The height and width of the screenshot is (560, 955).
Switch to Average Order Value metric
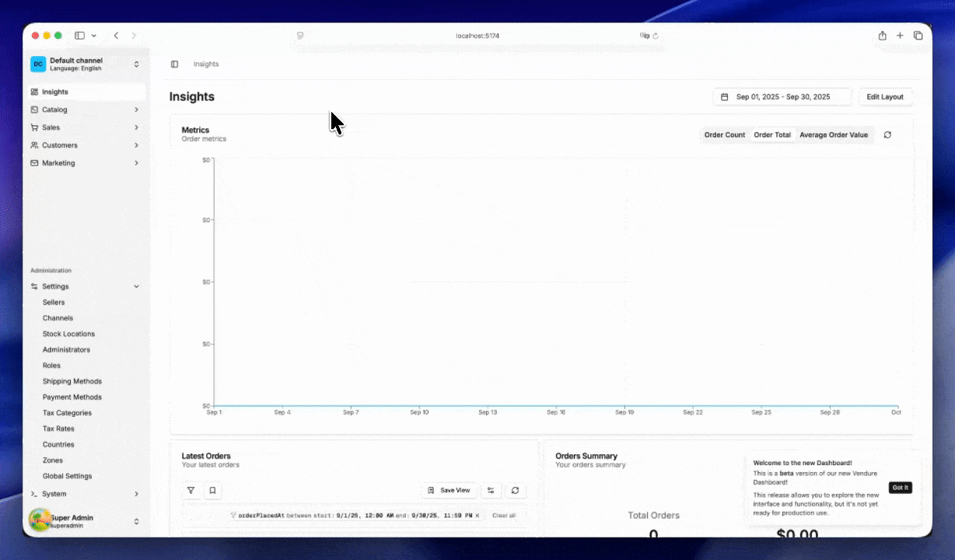coord(833,135)
